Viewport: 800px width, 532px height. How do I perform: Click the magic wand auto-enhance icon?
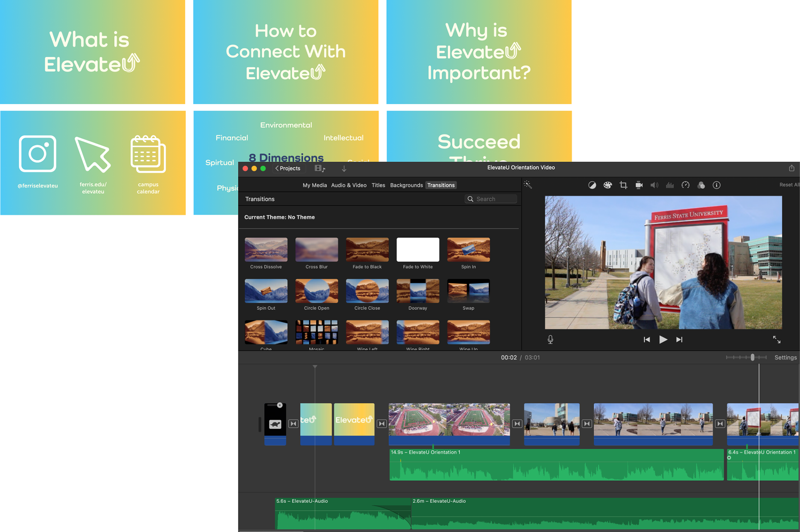528,185
